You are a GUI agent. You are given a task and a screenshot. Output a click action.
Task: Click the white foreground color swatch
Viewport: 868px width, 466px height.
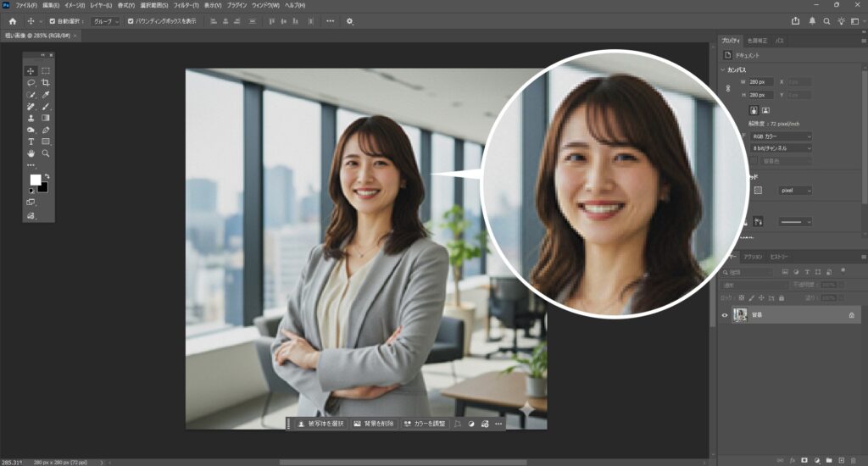[x=36, y=180]
